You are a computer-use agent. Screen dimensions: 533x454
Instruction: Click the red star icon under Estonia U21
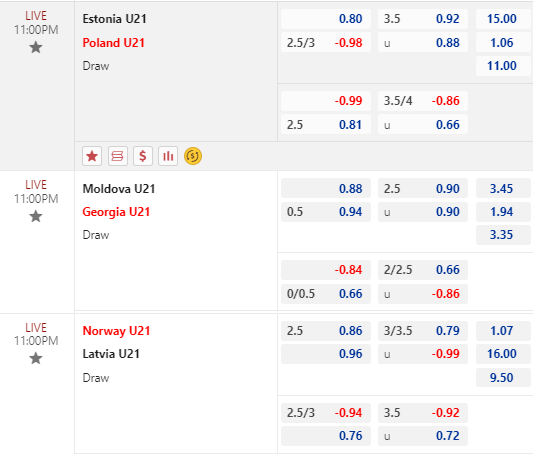pos(92,156)
